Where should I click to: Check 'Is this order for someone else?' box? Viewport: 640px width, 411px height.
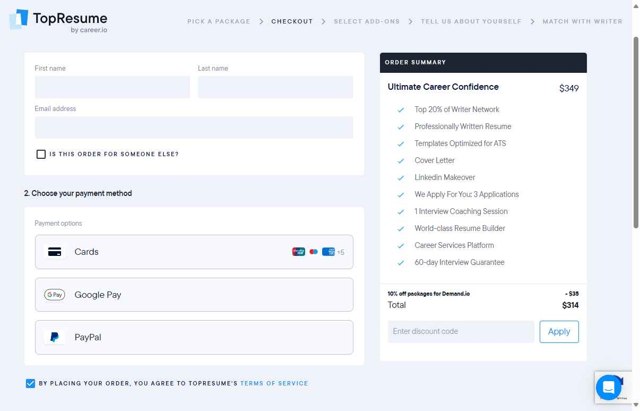pos(41,154)
